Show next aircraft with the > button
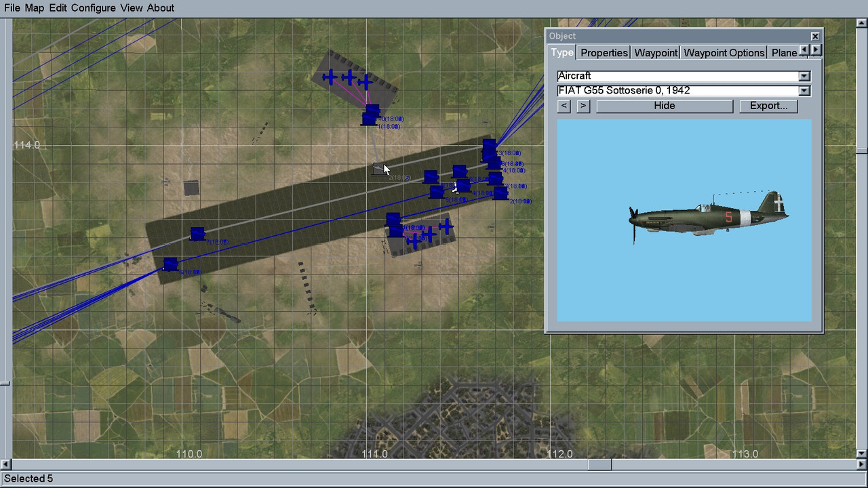 coord(583,106)
